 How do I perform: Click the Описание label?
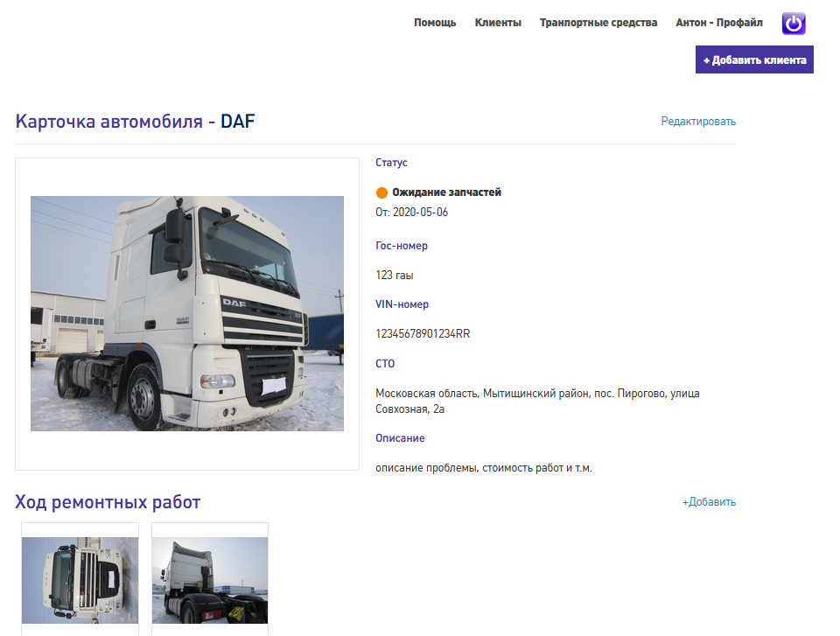(x=400, y=437)
